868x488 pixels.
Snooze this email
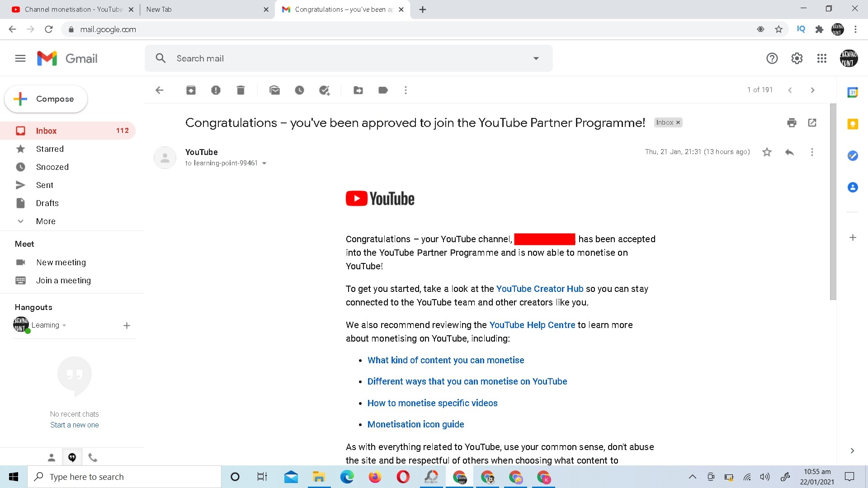tap(299, 90)
